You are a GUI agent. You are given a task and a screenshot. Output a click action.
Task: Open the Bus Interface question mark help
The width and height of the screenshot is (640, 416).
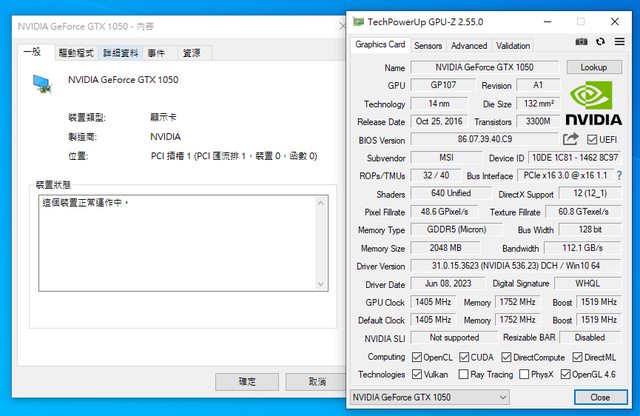619,176
